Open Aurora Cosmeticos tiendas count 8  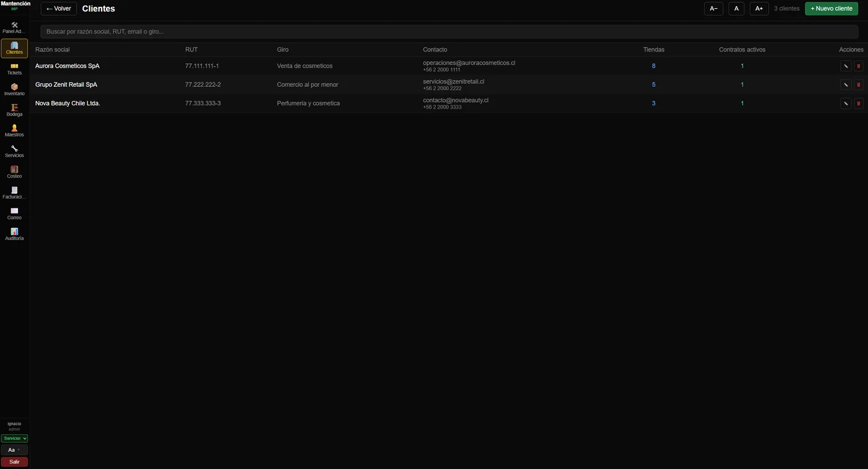point(653,66)
